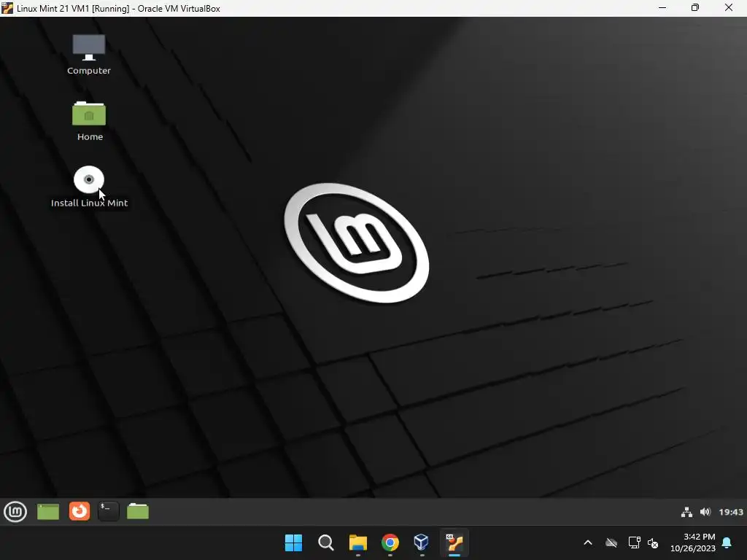Viewport: 747px width, 560px height.
Task: Restore down the VirtualBox VM window
Action: point(695,7)
